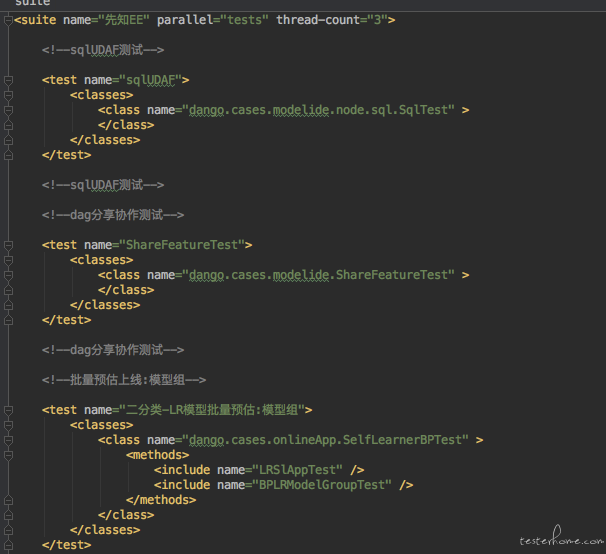Click the test name 二分类-LR模型批量预估:模型组
This screenshot has width=606, height=554.
coord(212,410)
